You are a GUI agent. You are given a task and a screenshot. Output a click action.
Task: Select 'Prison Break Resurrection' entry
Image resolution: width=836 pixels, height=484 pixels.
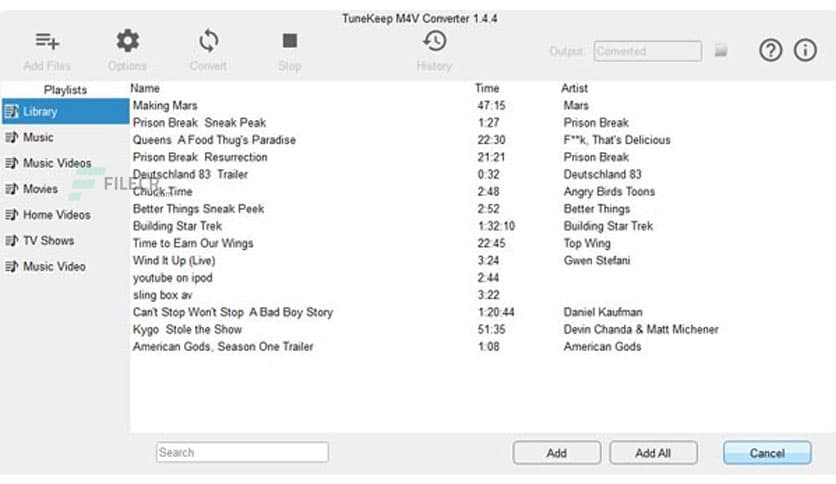[200, 157]
